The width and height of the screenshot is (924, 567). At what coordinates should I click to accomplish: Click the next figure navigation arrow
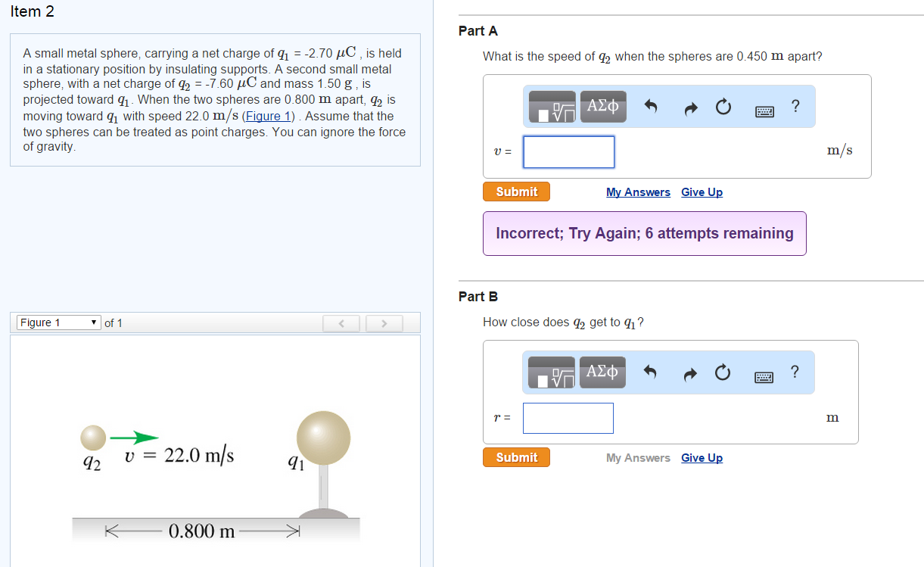click(x=384, y=322)
